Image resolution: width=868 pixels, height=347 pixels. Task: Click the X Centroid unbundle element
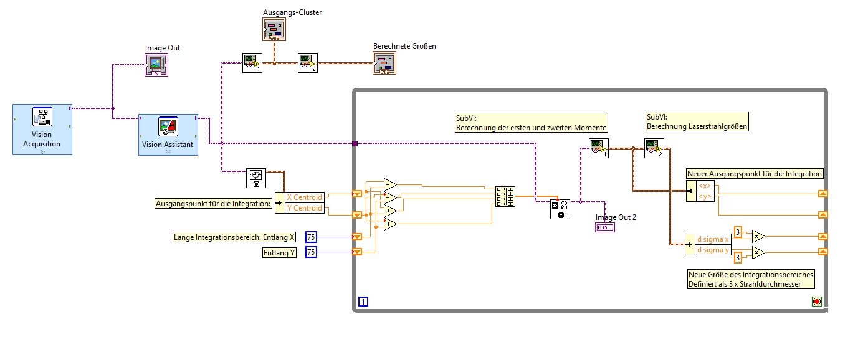pyautogui.click(x=305, y=197)
